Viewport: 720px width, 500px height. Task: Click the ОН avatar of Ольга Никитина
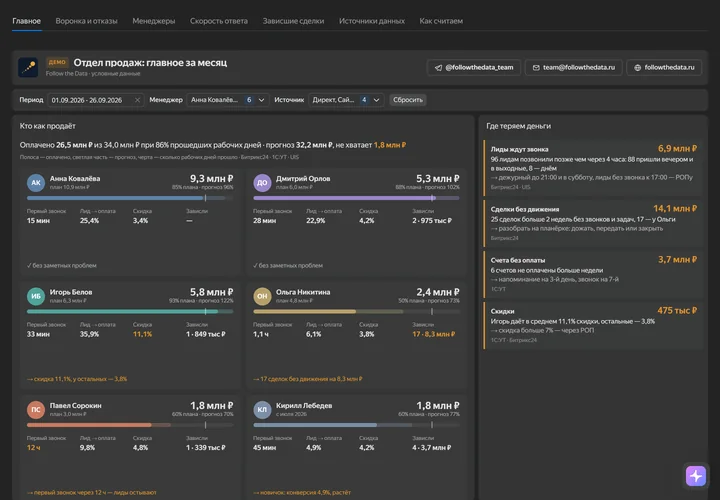pos(262,296)
